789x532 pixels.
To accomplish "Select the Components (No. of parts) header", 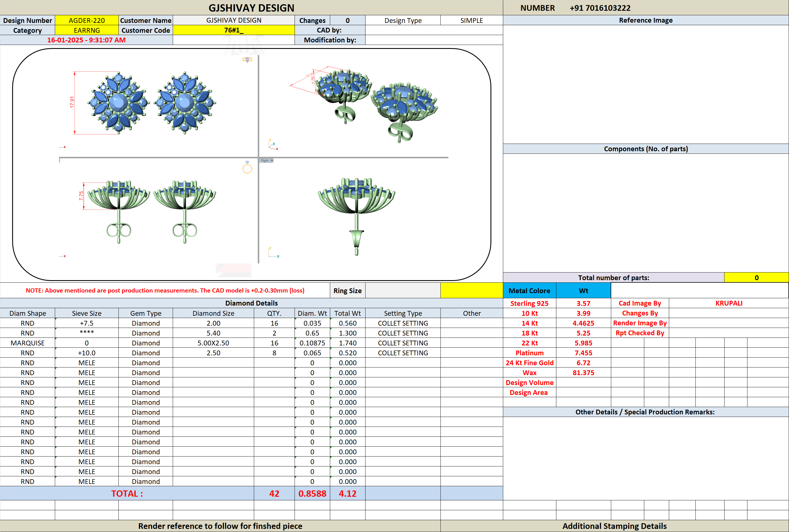I will pos(646,149).
